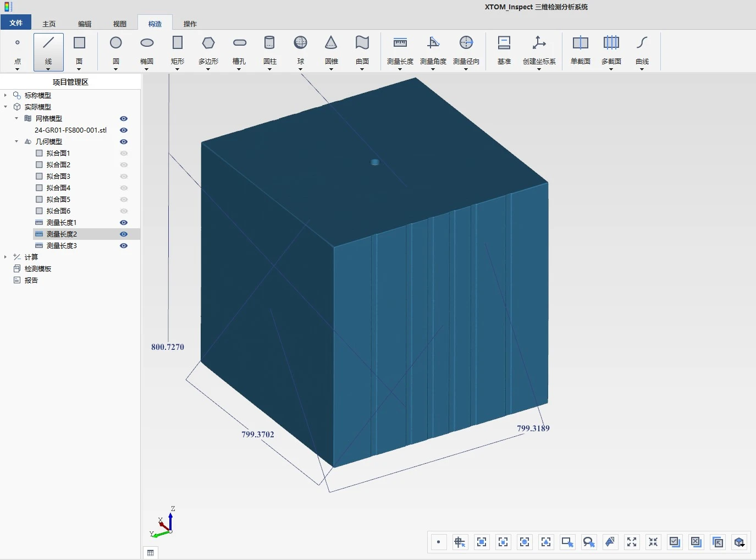This screenshot has width=756, height=560.
Task: Open the 文件 menu
Action: tap(16, 23)
